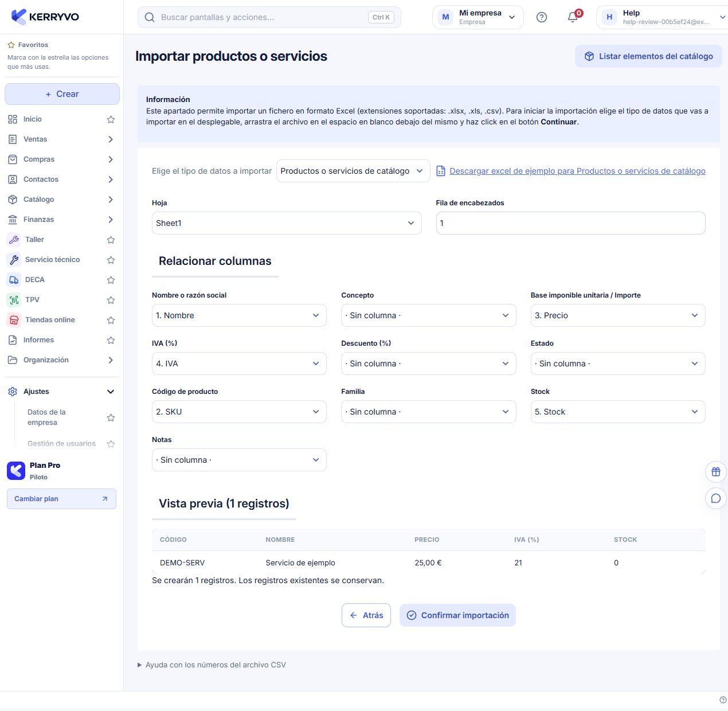Favorite Inicio with its star
This screenshot has height=711, width=728.
pos(111,119)
